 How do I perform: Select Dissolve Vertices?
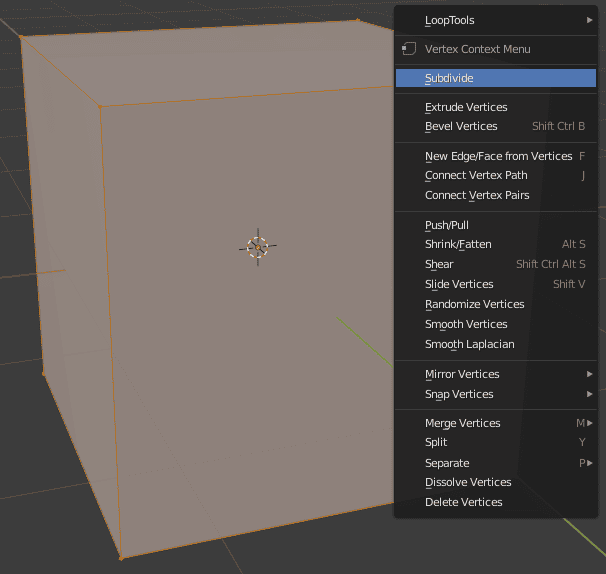click(496, 482)
